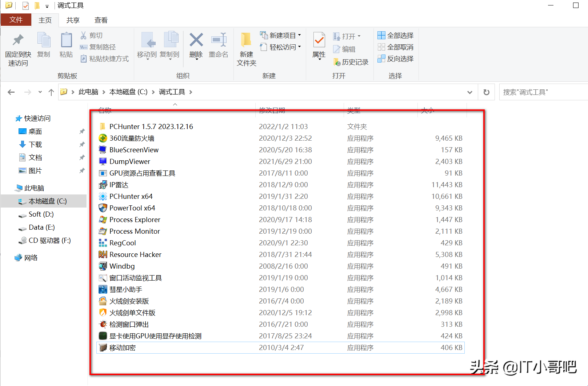
Task: Click the 复制路径 (Copy path) icon
Action: click(x=83, y=47)
